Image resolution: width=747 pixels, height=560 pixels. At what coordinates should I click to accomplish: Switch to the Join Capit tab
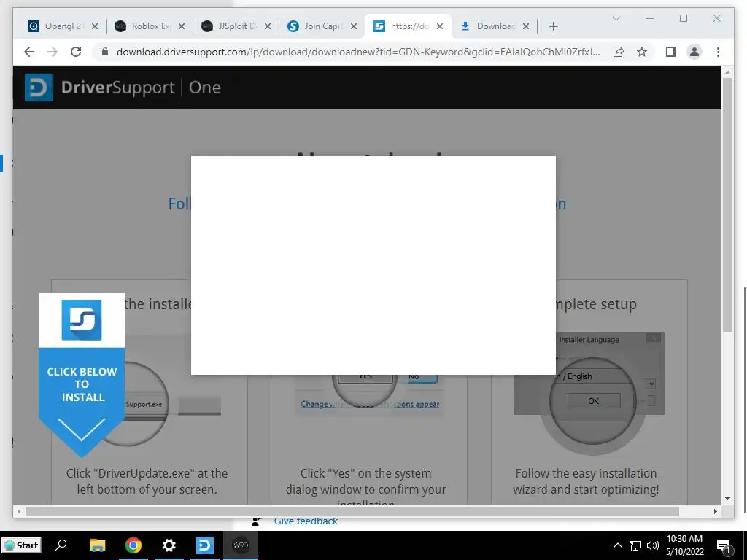(x=315, y=26)
